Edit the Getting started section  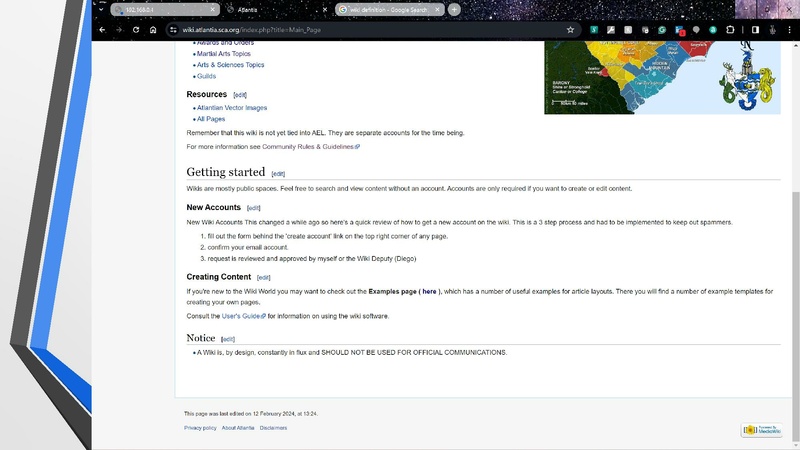click(x=278, y=174)
